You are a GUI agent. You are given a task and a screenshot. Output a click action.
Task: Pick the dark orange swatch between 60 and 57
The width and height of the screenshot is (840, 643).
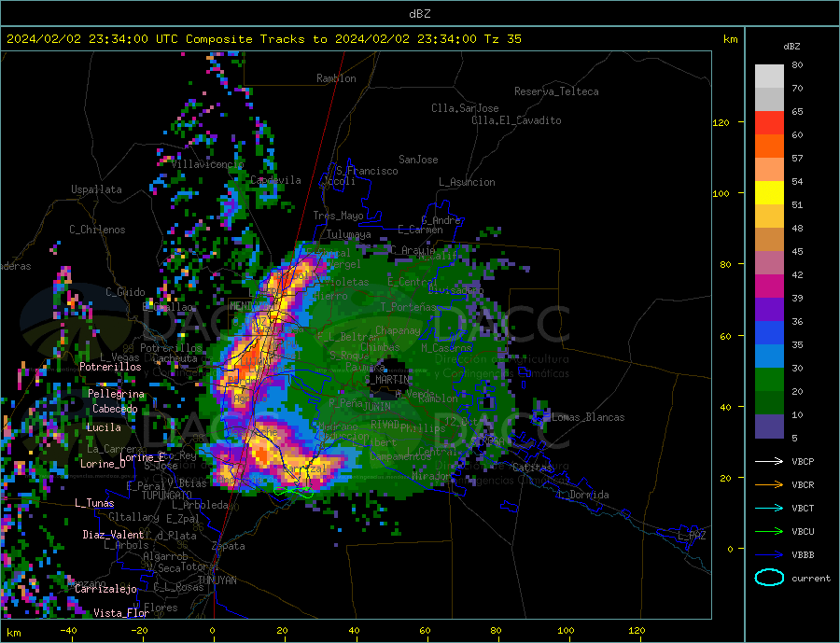tap(769, 147)
